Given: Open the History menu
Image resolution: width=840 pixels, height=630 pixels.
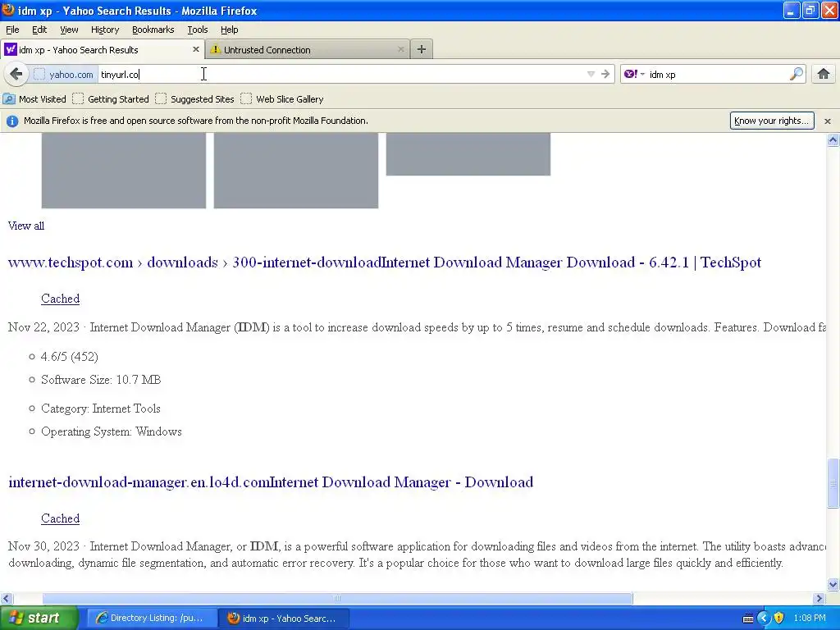Looking at the screenshot, I should 104,30.
